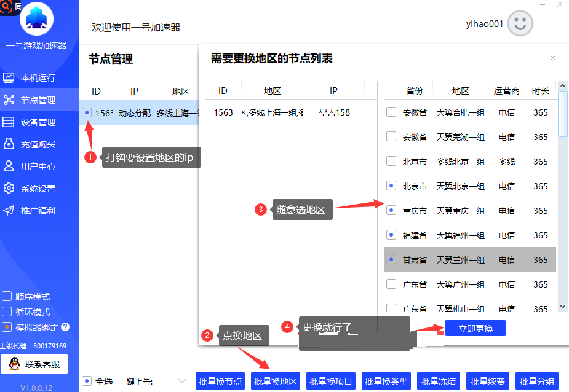Screen dimensions: 569x392
Task: Uncheck node 1563 row checkbox
Action: [x=87, y=113]
